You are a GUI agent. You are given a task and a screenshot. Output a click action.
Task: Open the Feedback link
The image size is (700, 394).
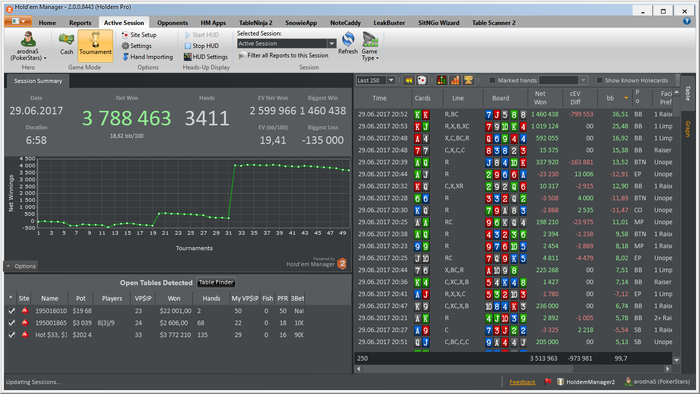click(522, 382)
